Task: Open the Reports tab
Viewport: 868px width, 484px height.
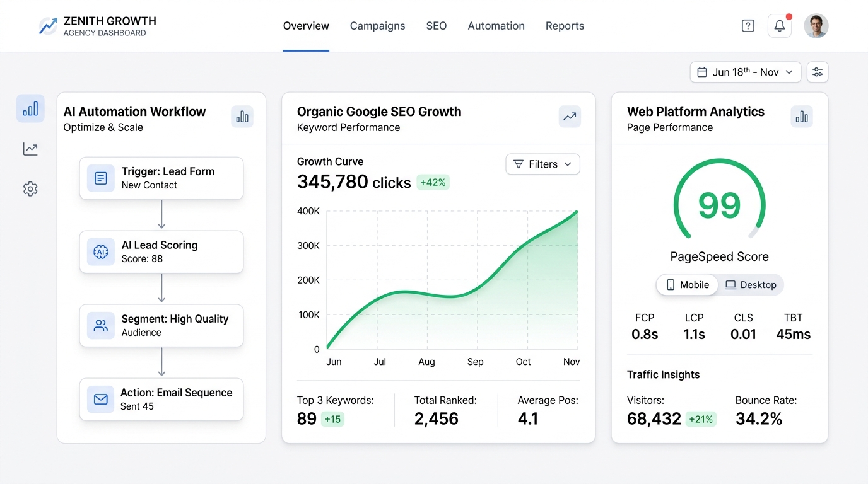Action: [565, 26]
